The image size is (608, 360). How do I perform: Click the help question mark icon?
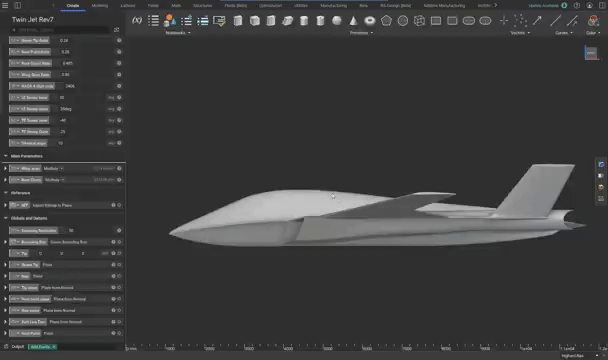(x=577, y=5)
